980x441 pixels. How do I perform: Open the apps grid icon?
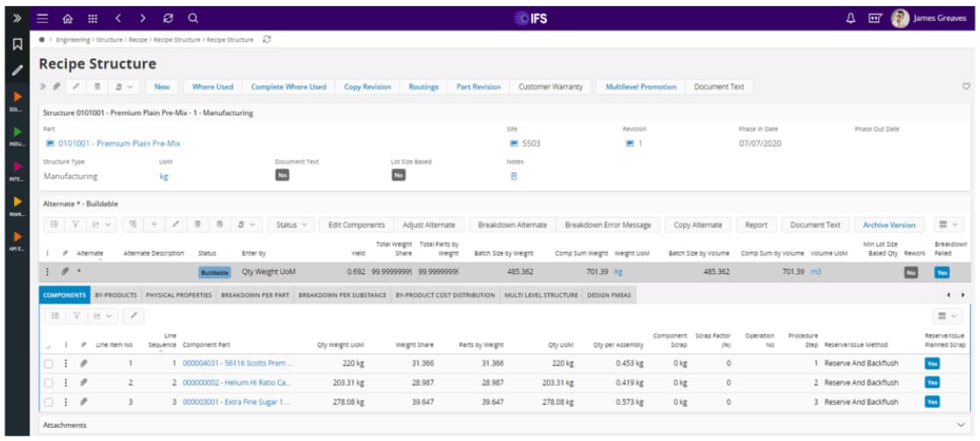[x=92, y=18]
